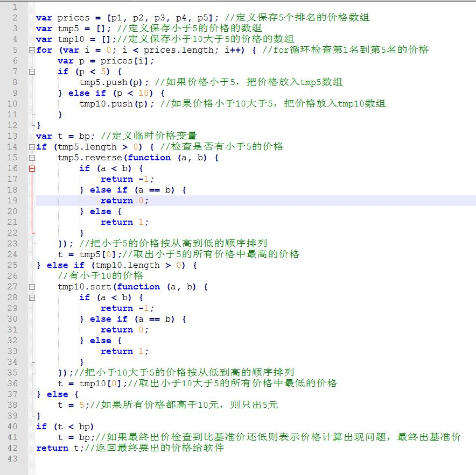This screenshot has width=476, height=475.
Task: Collapse the 'if (a < b)' fold on line 28
Action: (32, 298)
